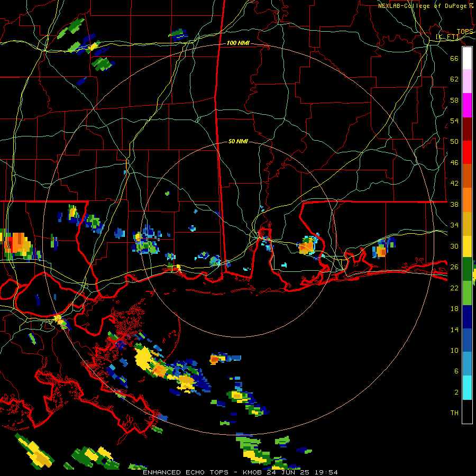The width and height of the screenshot is (476, 476).
Task: Click the 30 value on the legend
Action: [454, 246]
